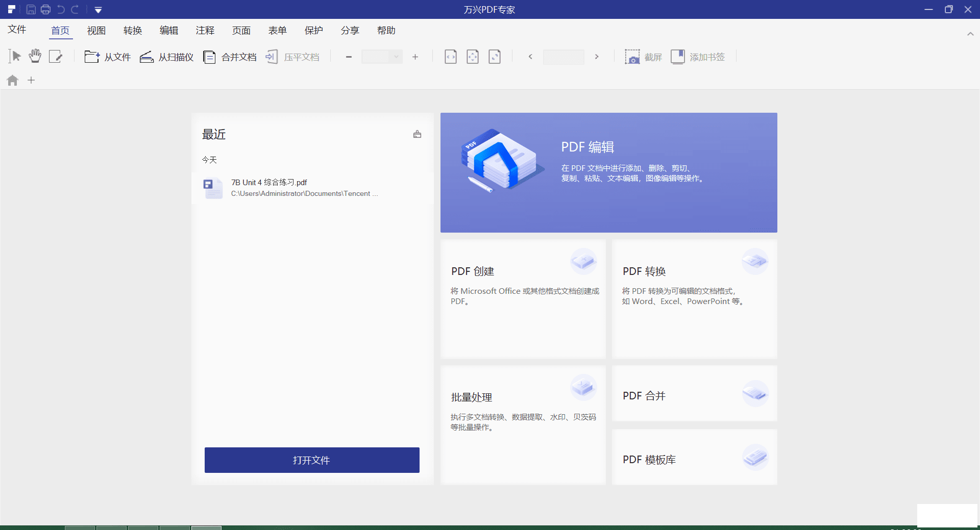Open the zoom level dropdown

[396, 57]
